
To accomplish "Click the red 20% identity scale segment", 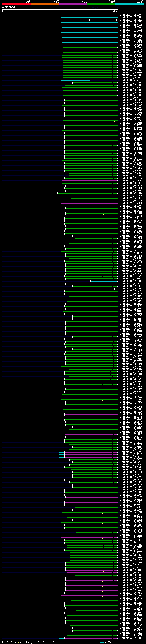I will point(16,4).
